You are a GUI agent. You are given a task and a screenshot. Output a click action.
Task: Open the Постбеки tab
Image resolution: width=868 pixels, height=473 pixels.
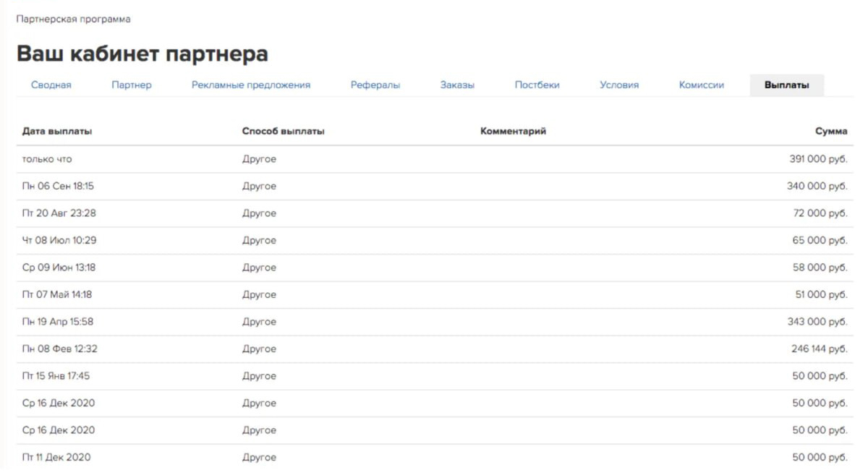537,85
